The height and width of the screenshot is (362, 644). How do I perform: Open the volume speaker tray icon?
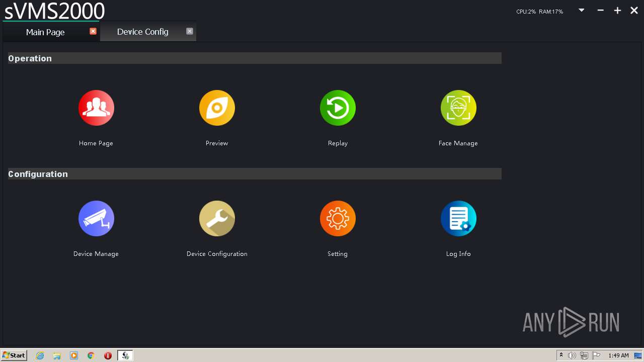(572, 355)
